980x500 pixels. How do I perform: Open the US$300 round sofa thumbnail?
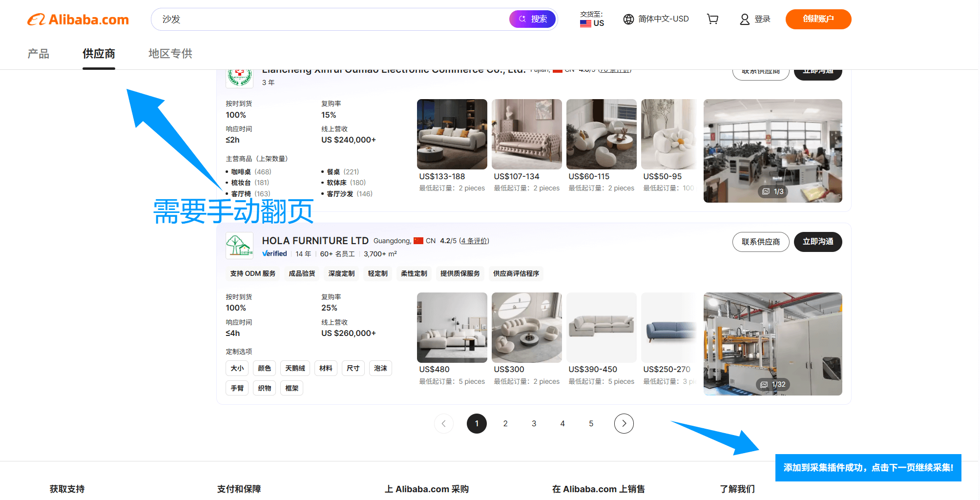click(x=526, y=328)
